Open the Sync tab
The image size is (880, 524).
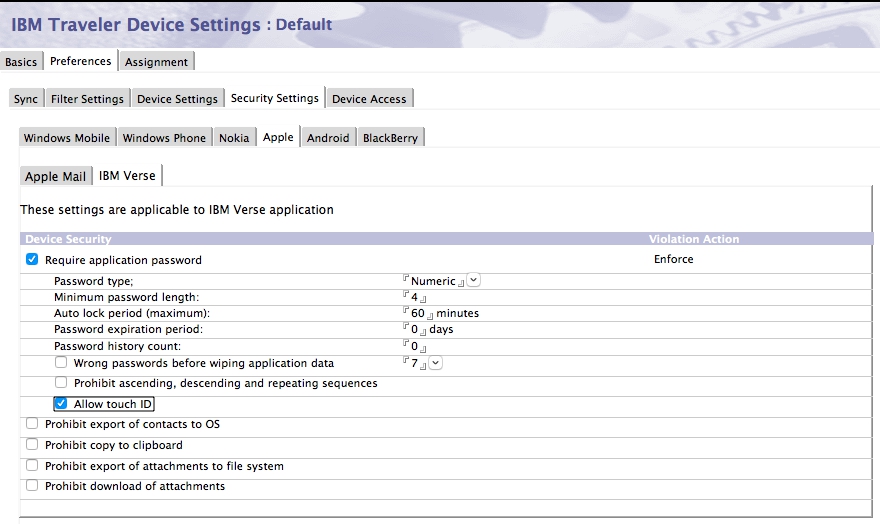pos(26,99)
